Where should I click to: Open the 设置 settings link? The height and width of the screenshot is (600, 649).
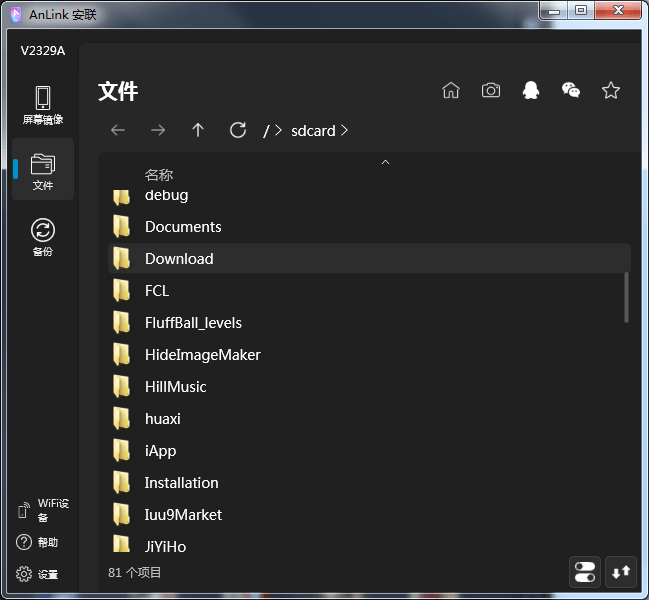point(38,574)
